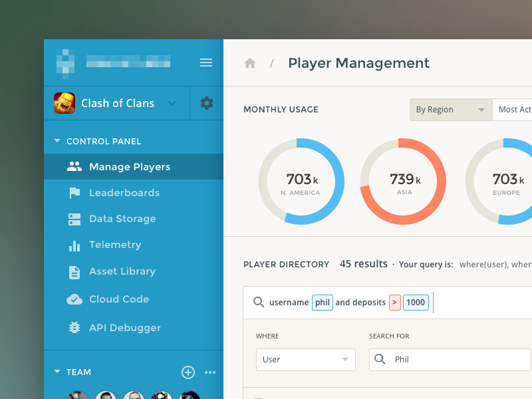The height and width of the screenshot is (399, 532).
Task: Open the By Region dropdown
Action: pyautogui.click(x=451, y=110)
